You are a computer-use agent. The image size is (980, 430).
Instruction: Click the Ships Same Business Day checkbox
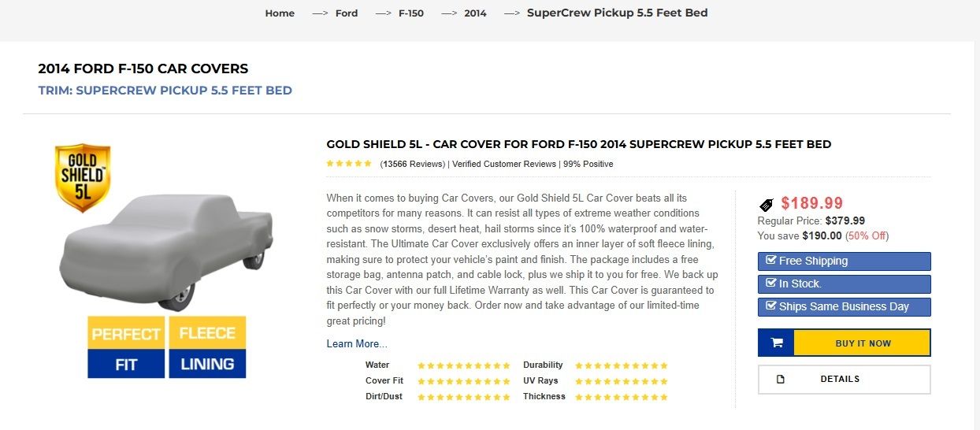771,306
